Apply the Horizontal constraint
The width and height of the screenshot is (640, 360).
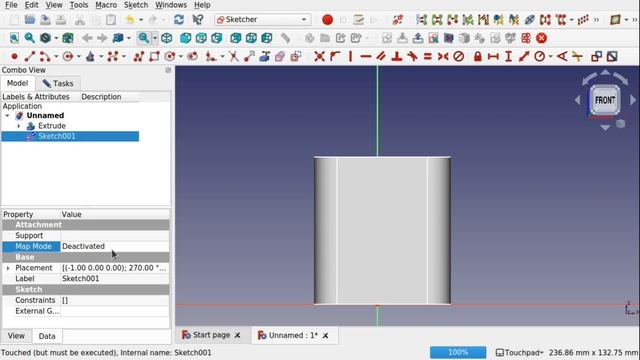(x=366, y=56)
